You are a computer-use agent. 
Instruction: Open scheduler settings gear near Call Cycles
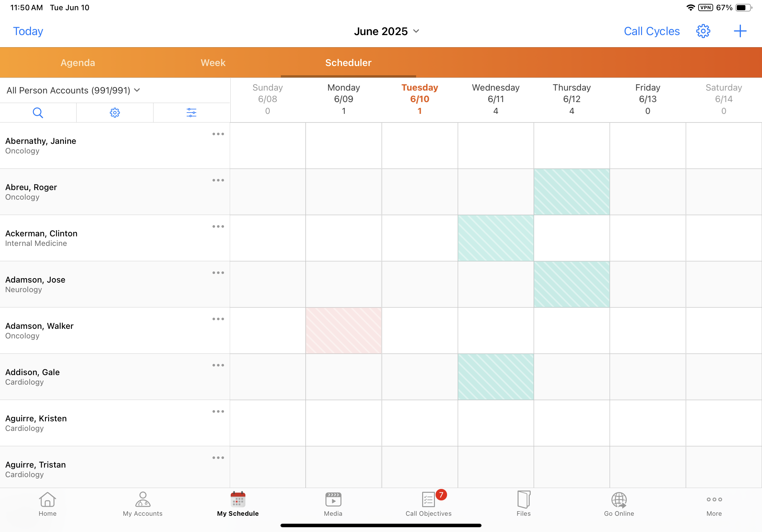pyautogui.click(x=703, y=31)
